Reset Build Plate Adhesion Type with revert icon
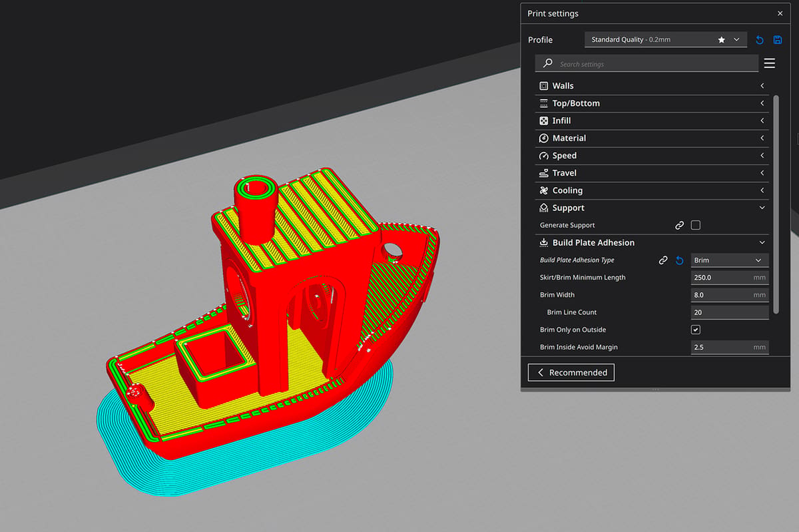Image resolution: width=799 pixels, height=532 pixels. (x=679, y=260)
